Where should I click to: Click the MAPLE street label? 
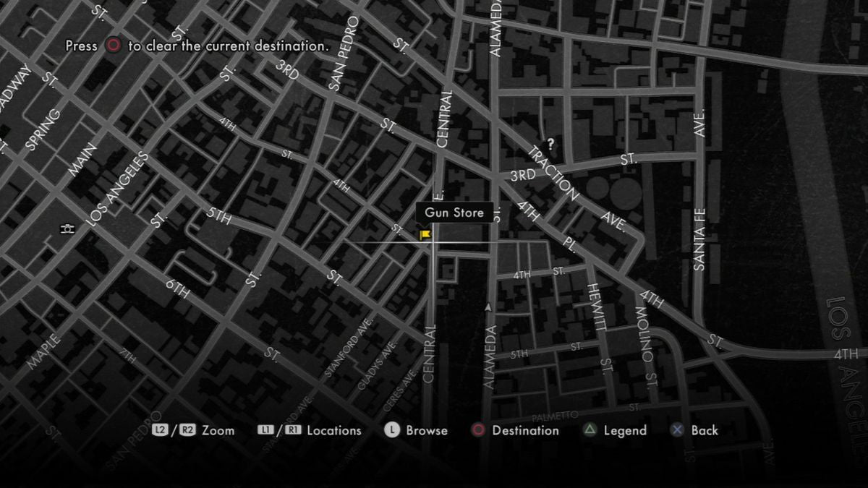click(44, 351)
